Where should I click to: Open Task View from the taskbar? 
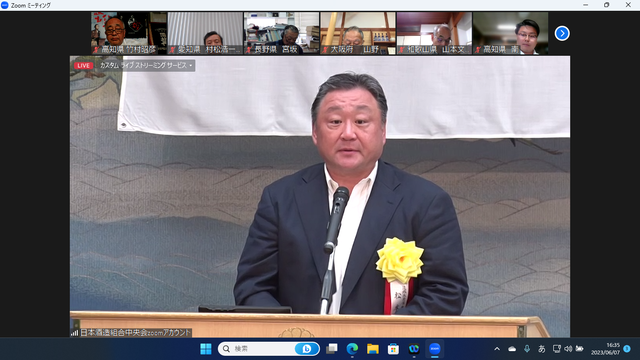click(x=332, y=349)
